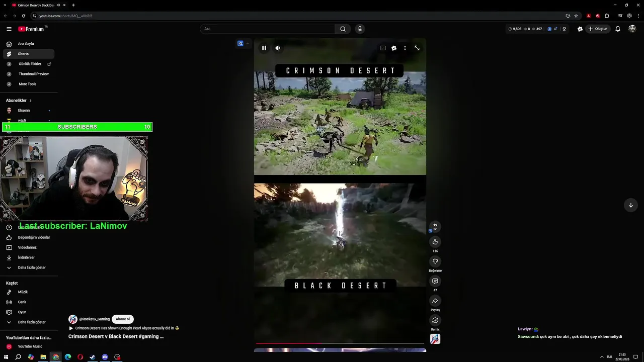
Task: Expand Daha fazla göster under Keşfet
Action: pos(29,322)
